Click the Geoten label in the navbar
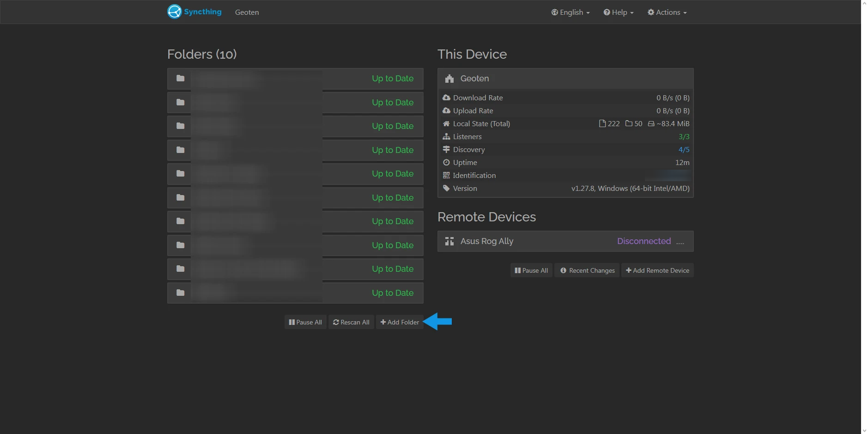 pyautogui.click(x=247, y=12)
